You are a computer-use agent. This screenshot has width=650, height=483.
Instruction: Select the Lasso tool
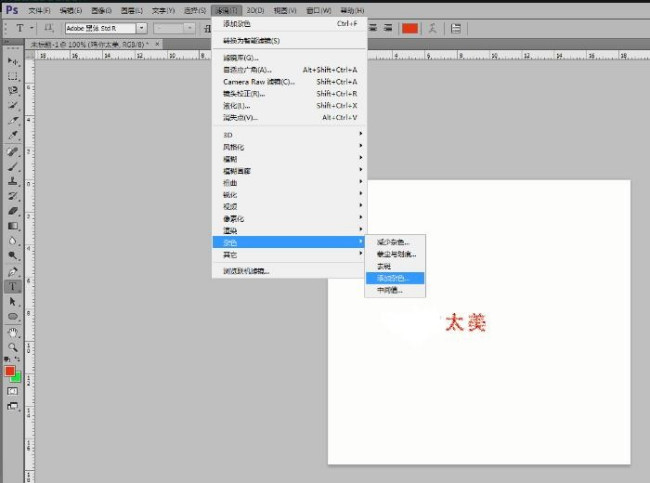[13, 90]
